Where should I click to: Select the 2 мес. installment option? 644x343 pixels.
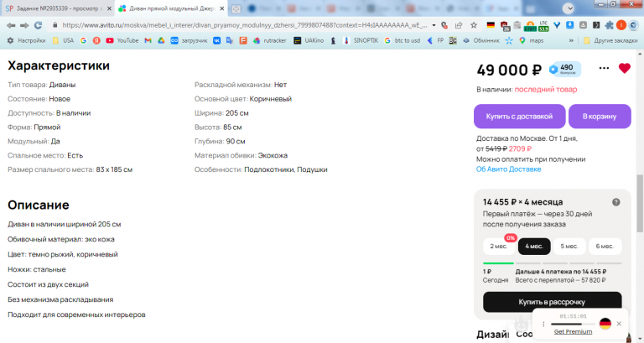coord(499,246)
